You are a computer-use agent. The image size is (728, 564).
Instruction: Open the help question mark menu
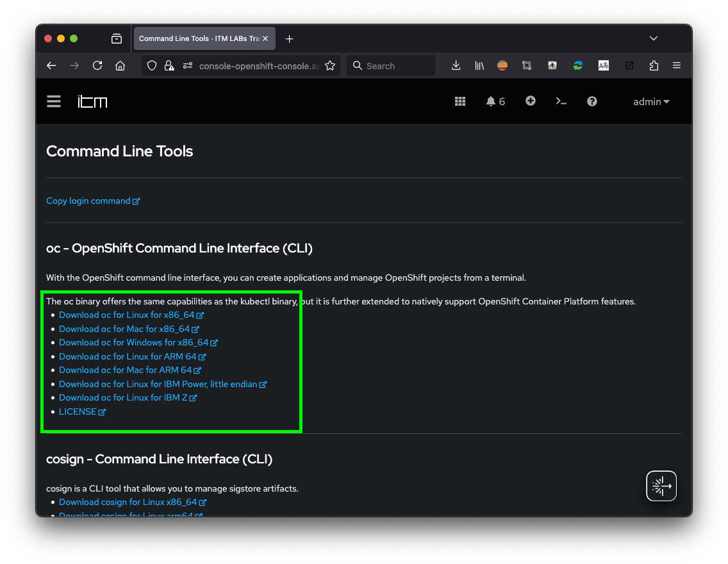(x=591, y=101)
